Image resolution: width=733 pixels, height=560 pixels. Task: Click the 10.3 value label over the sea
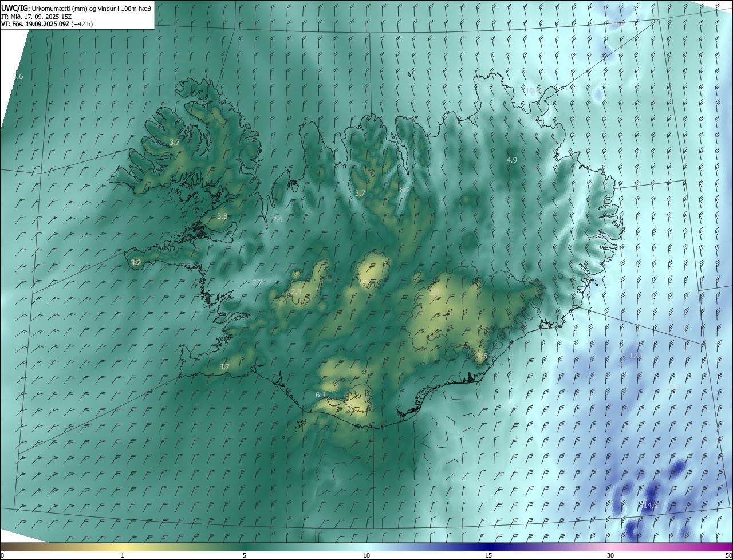[672, 388]
